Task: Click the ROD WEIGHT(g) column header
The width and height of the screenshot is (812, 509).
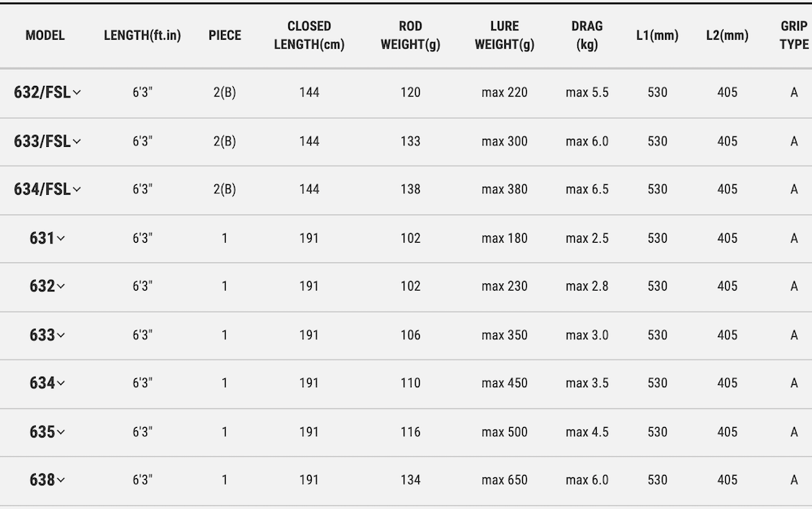Action: [410, 35]
